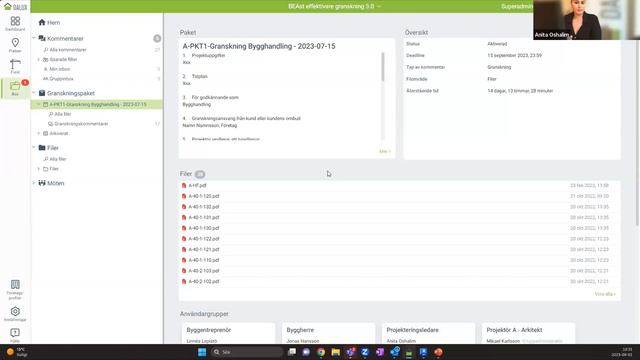
Task: Open Gruppinbox under Kommentarer
Action: [61, 79]
